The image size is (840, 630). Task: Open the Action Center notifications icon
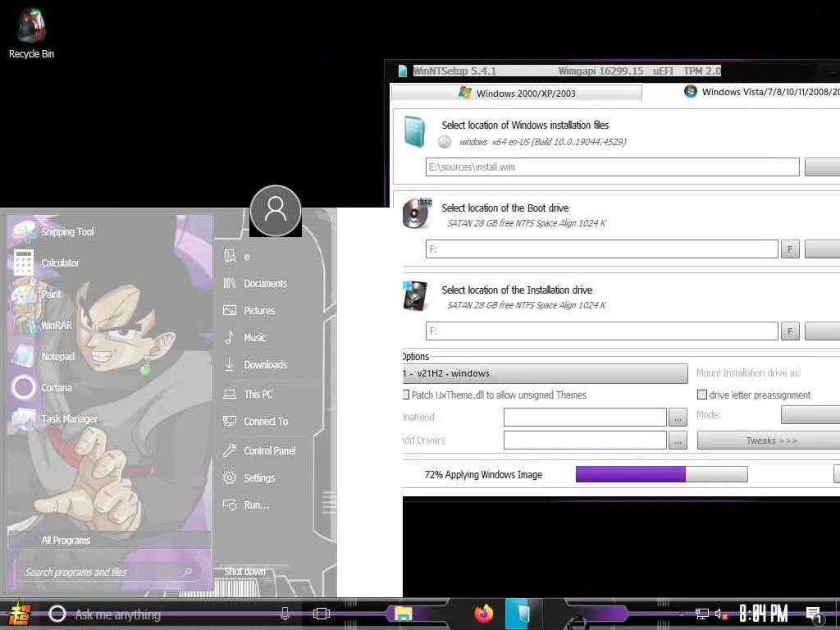tap(813, 614)
